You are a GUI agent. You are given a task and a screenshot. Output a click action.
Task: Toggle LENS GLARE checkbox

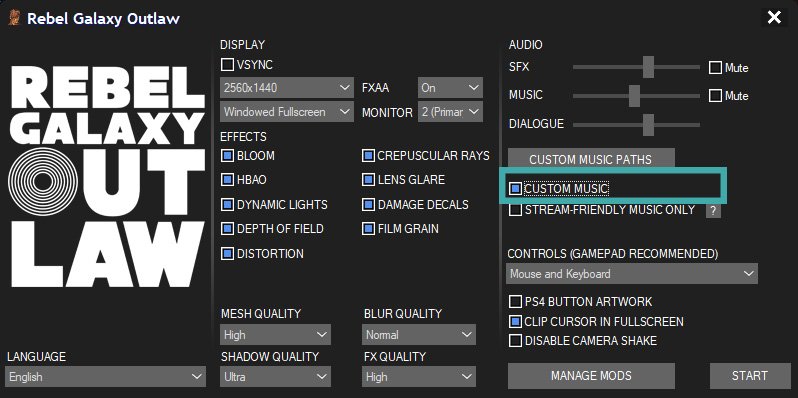coord(368,180)
